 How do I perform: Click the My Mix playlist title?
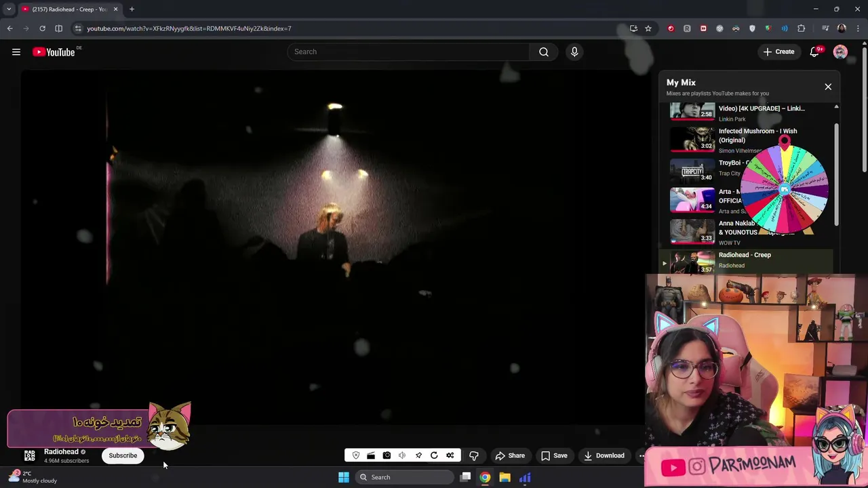coord(681,83)
